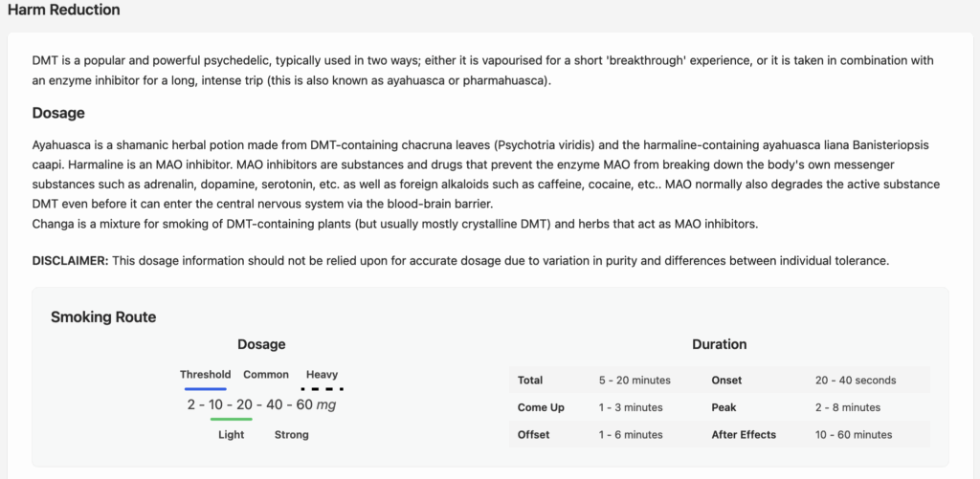The image size is (980, 479).
Task: Click the Strong dosage label
Action: 292,434
